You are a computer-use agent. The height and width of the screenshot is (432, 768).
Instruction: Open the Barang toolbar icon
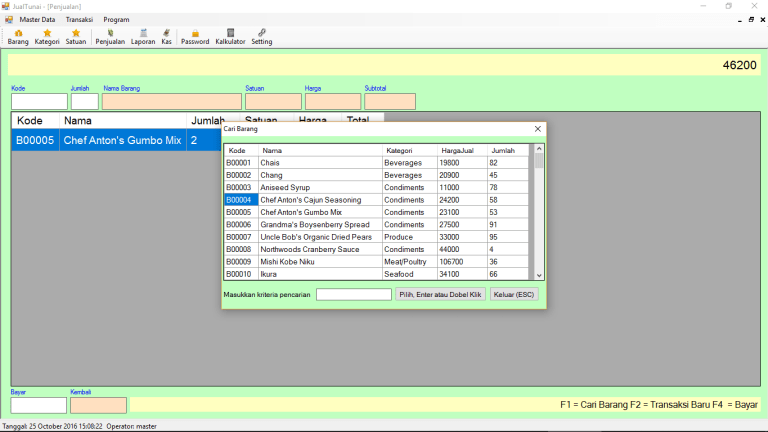coord(18,37)
